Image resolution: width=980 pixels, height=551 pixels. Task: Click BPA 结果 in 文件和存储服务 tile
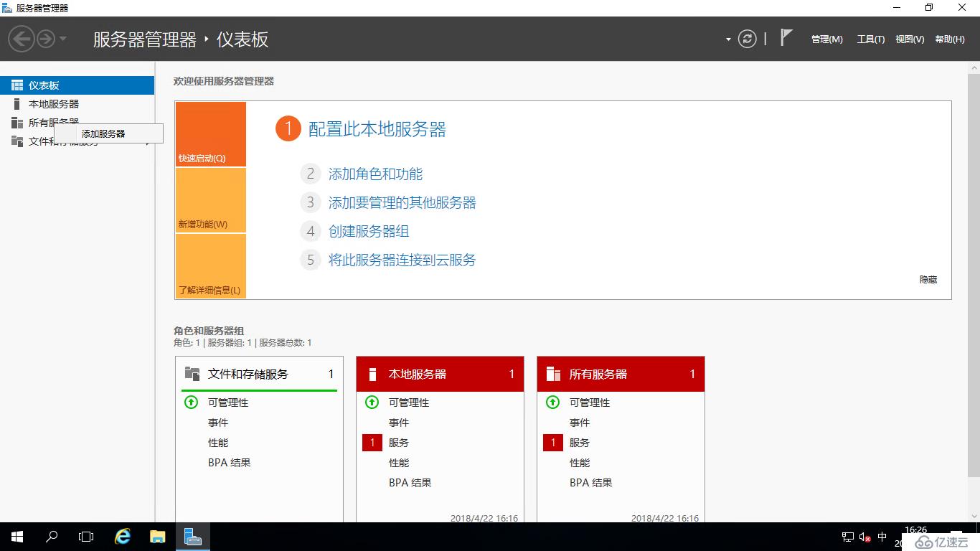(230, 463)
